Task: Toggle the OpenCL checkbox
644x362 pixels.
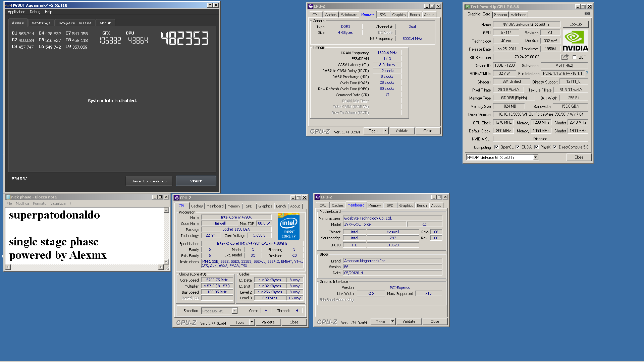Action: [x=496, y=147]
